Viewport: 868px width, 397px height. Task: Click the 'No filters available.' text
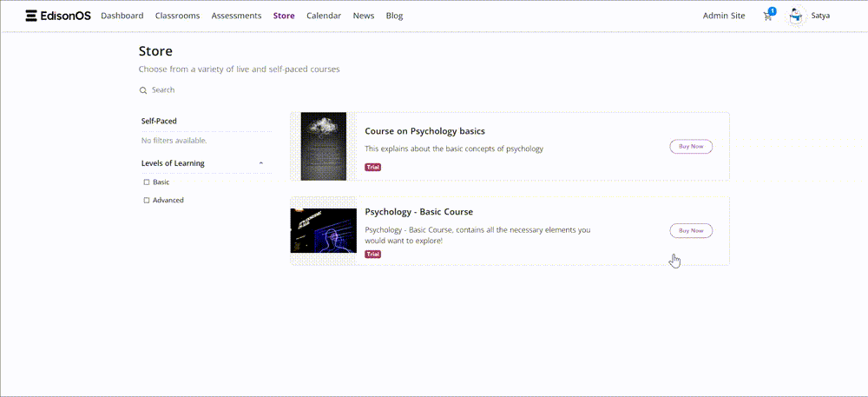coord(174,141)
